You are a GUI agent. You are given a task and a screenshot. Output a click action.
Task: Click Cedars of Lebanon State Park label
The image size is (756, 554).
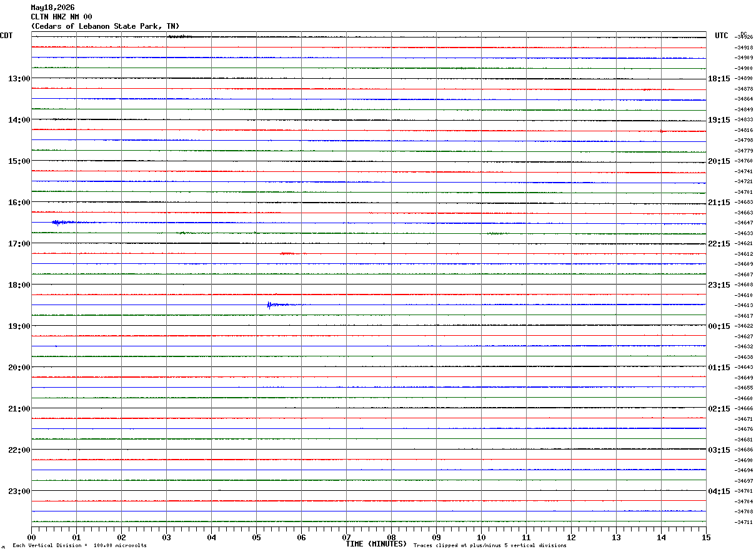pos(105,26)
